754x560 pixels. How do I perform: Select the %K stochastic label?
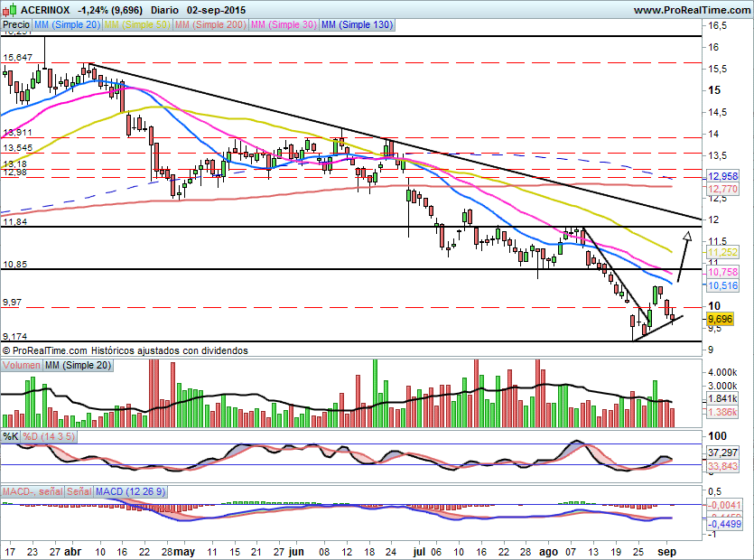[x=11, y=437]
